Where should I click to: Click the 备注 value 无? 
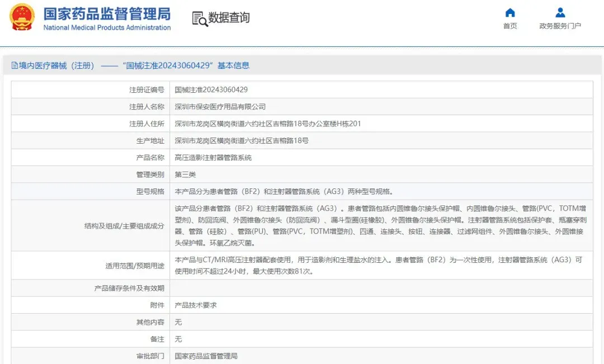(178, 339)
